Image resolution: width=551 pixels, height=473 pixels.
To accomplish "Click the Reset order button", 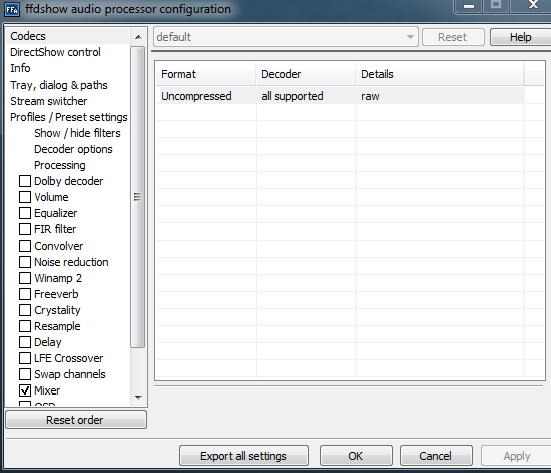I will click(76, 420).
